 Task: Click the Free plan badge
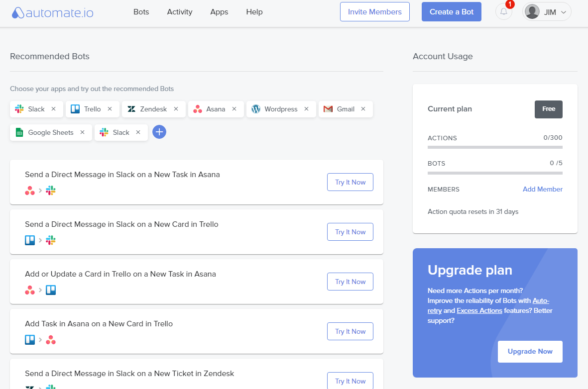click(x=549, y=109)
